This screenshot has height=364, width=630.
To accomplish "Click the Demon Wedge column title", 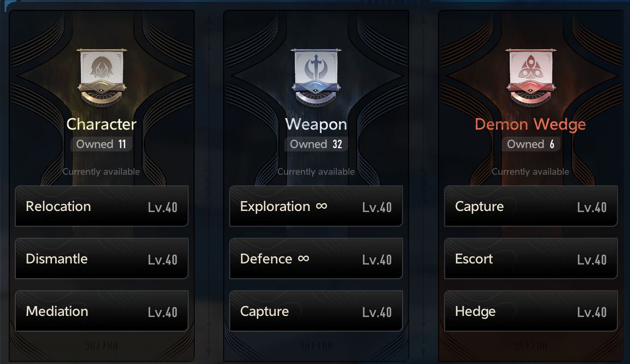I will 530,124.
